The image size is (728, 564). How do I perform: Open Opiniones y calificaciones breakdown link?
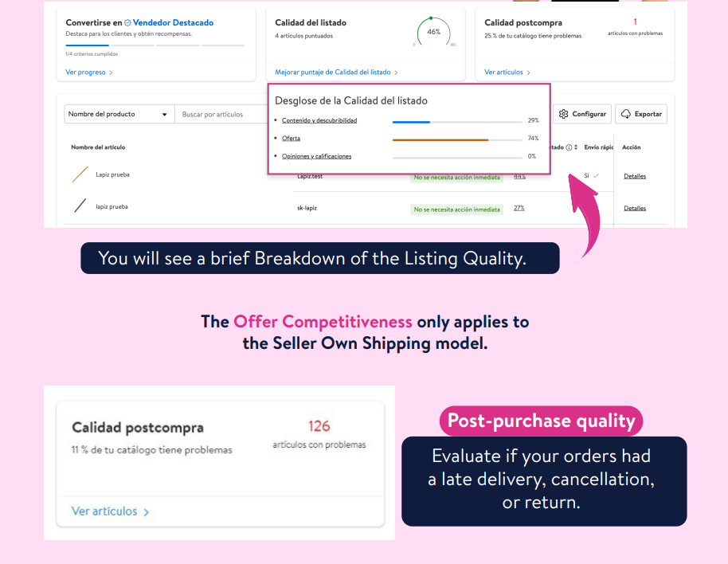click(x=316, y=156)
